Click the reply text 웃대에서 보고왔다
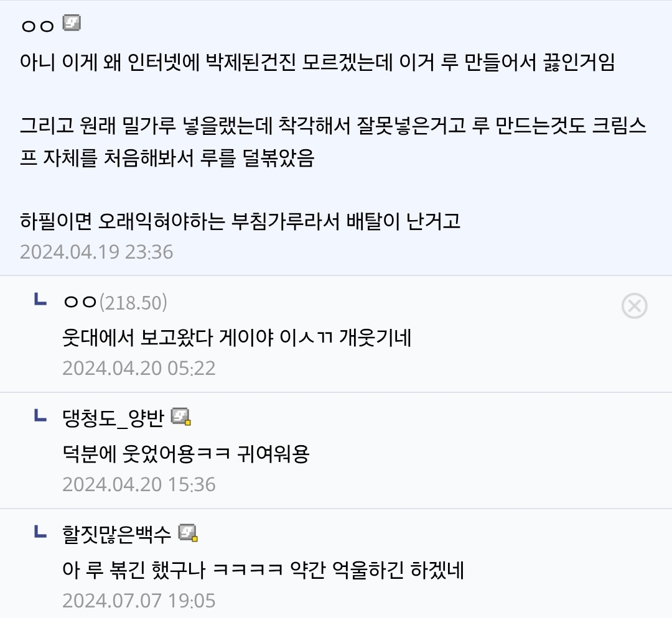672x618 pixels. point(237,338)
